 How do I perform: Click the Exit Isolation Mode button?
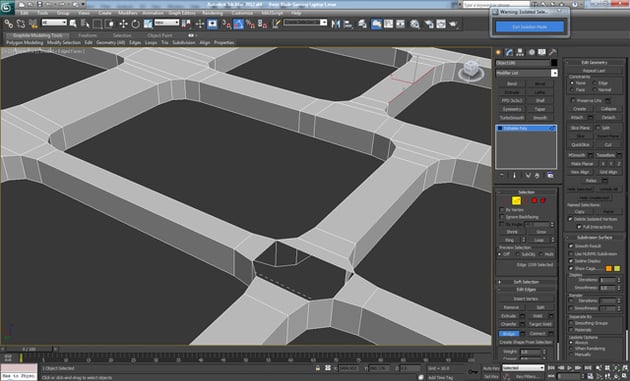pyautogui.click(x=530, y=27)
